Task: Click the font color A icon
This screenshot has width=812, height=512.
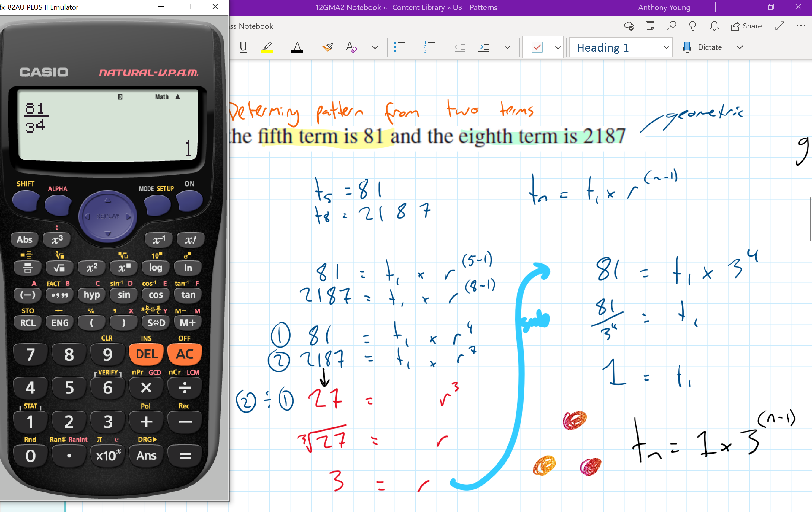Action: coord(297,47)
